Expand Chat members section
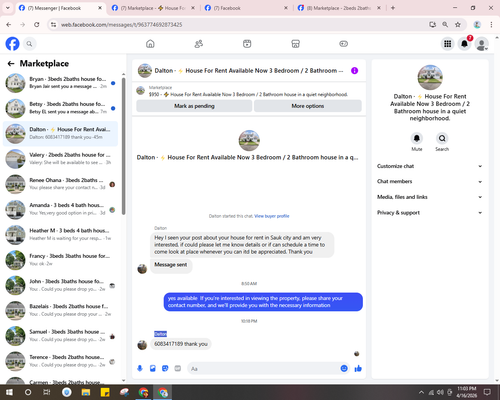 pos(430,181)
